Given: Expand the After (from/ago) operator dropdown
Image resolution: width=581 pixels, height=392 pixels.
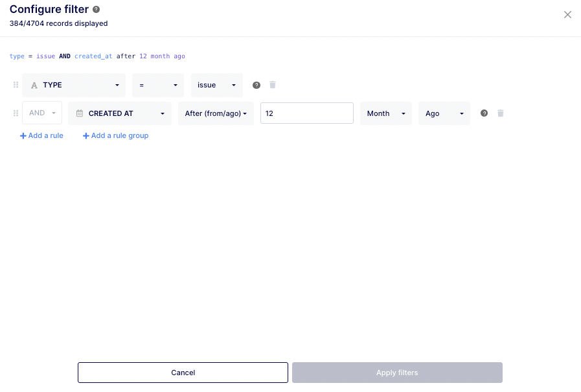Looking at the screenshot, I should click(216, 113).
